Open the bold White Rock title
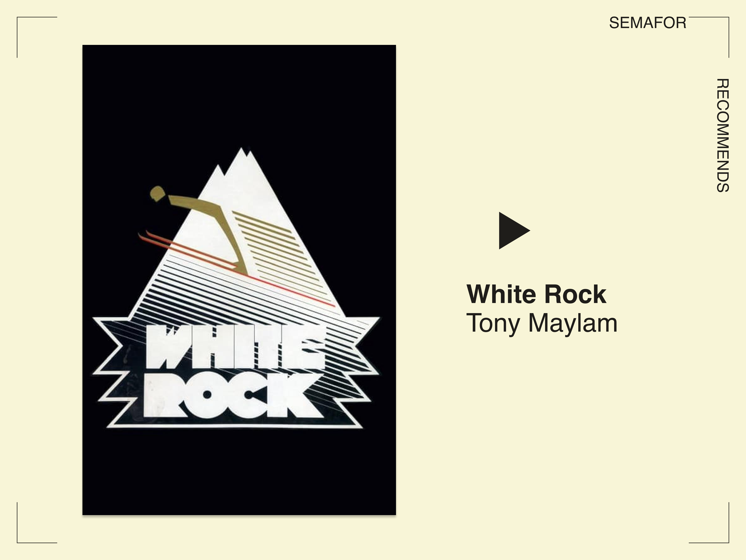 click(536, 294)
